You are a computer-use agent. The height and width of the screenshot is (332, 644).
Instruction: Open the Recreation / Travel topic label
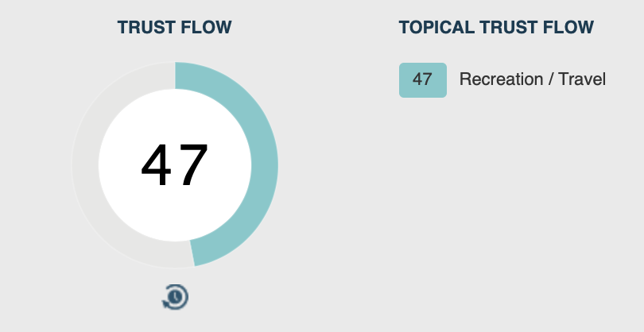tap(532, 79)
